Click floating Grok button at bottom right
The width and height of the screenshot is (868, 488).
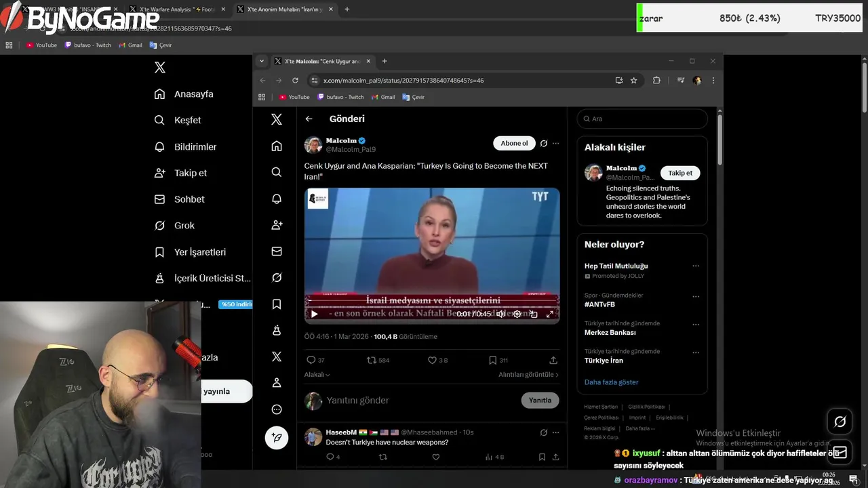click(840, 422)
